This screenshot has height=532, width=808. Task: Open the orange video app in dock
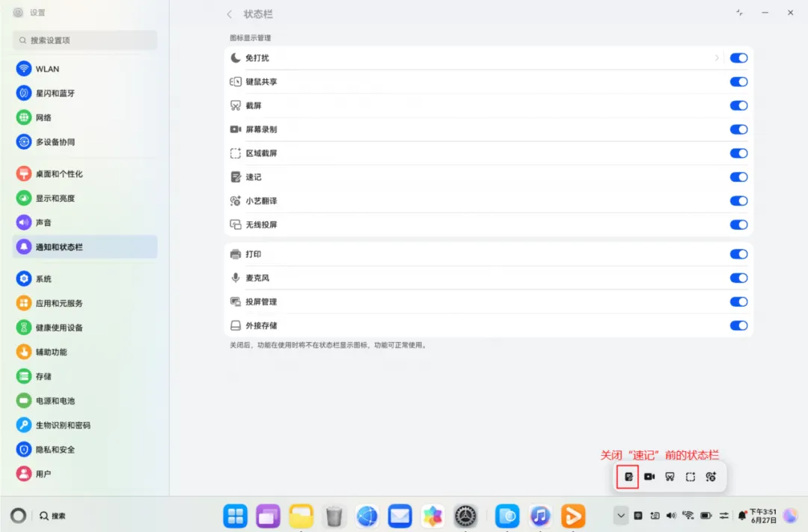pos(573,516)
